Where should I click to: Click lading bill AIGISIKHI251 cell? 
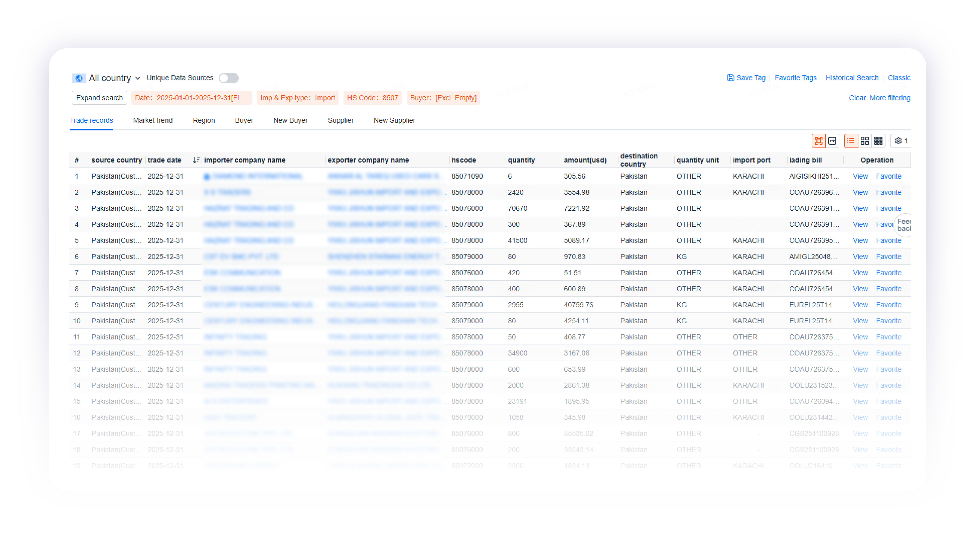814,176
